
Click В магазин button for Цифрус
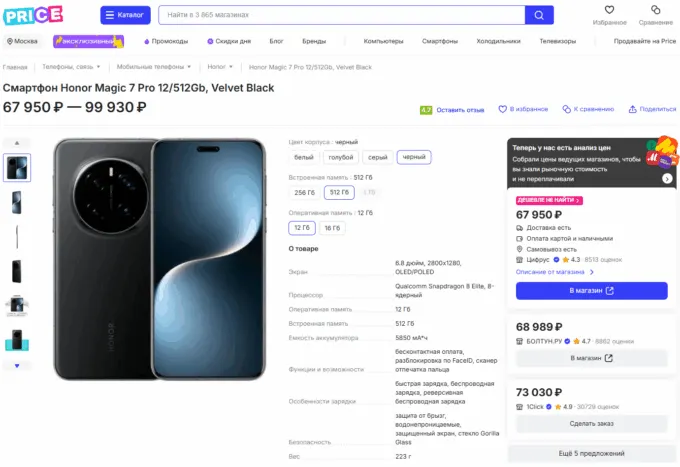pos(591,291)
